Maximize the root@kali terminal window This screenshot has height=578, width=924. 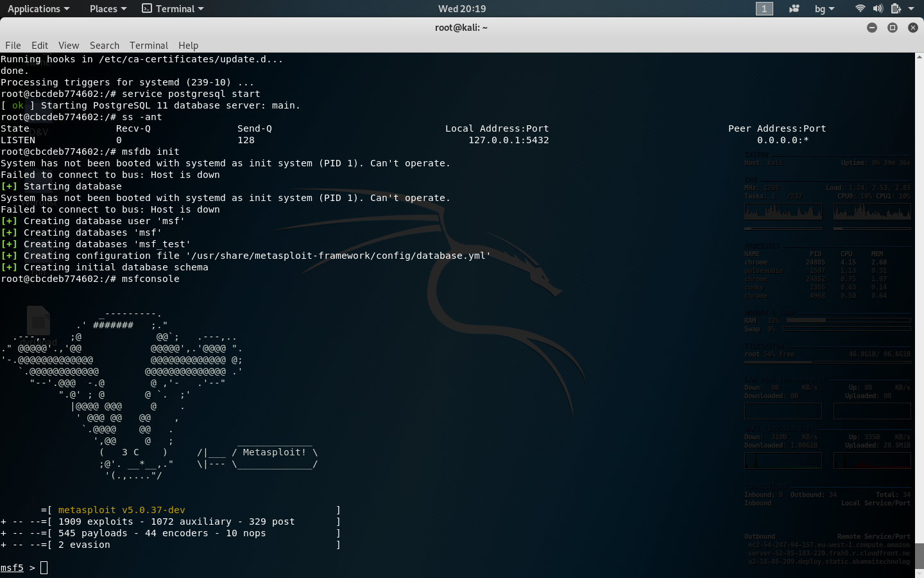893,28
